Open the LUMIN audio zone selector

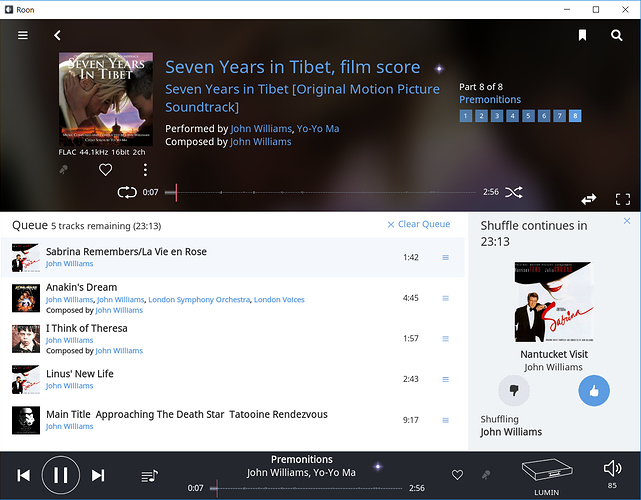coord(547,476)
